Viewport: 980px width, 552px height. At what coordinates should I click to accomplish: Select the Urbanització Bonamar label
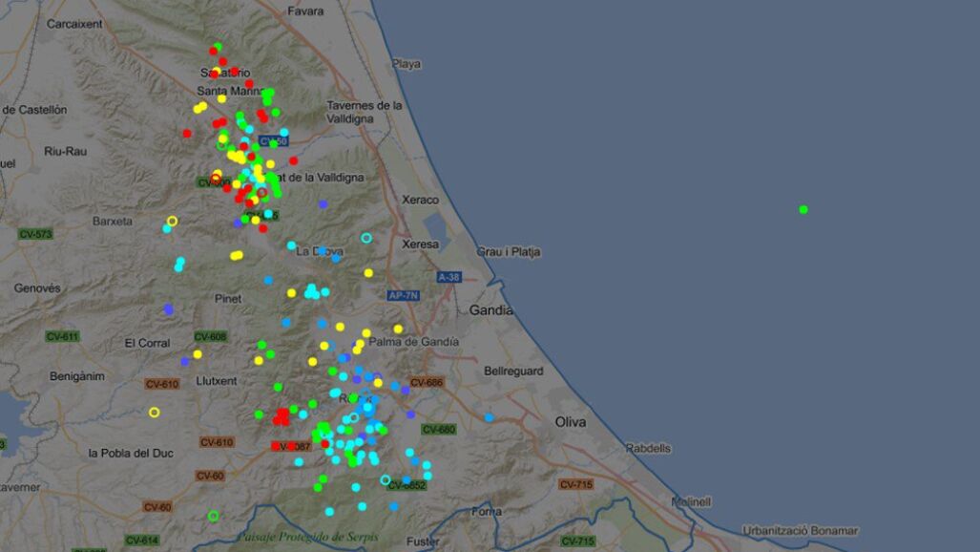pos(800,531)
